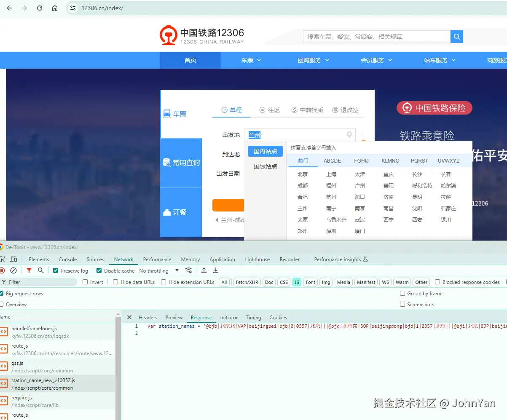Image resolution: width=507 pixels, height=420 pixels.
Task: Uncheck Disable cache checkbox
Action: point(99,270)
